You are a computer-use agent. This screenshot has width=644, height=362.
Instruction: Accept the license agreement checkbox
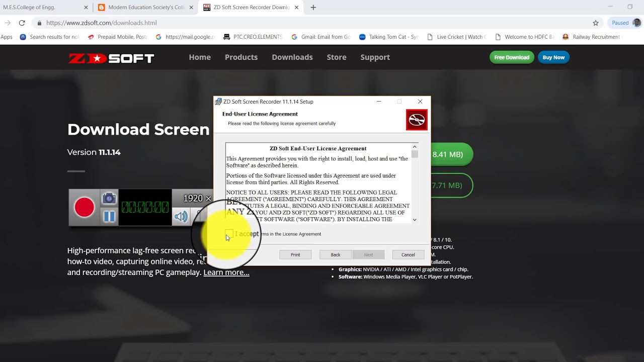tap(229, 234)
